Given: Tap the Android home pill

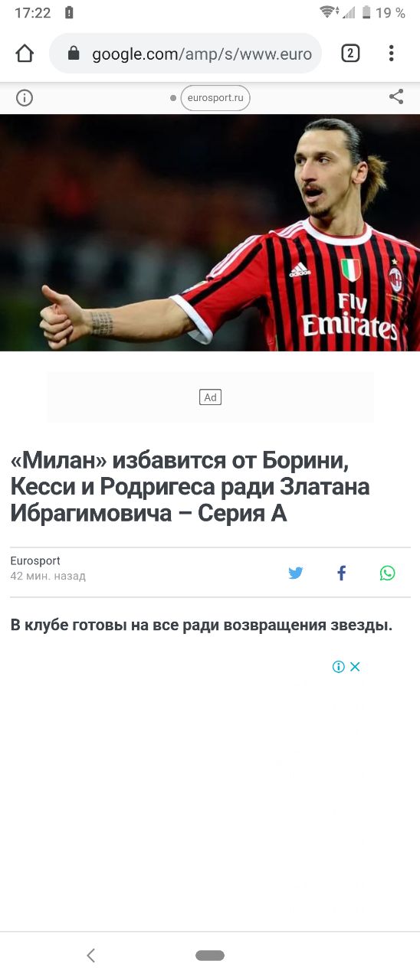Looking at the screenshot, I should [210, 955].
